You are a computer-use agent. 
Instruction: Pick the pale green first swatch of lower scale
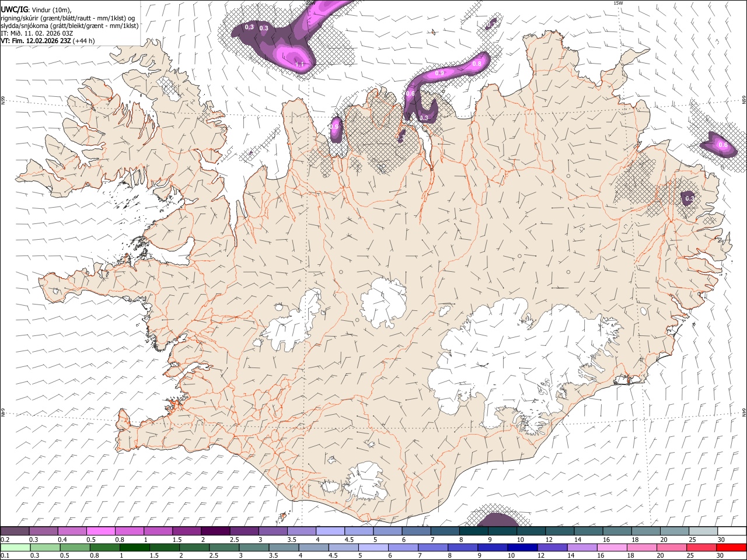(15, 547)
